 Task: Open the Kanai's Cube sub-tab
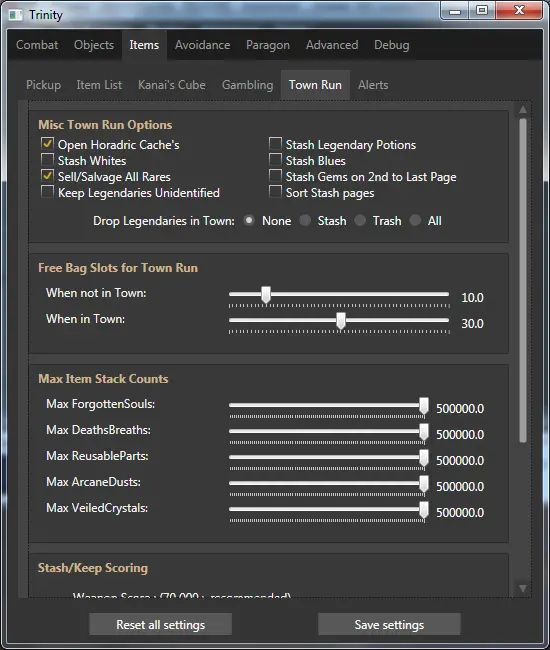click(172, 85)
